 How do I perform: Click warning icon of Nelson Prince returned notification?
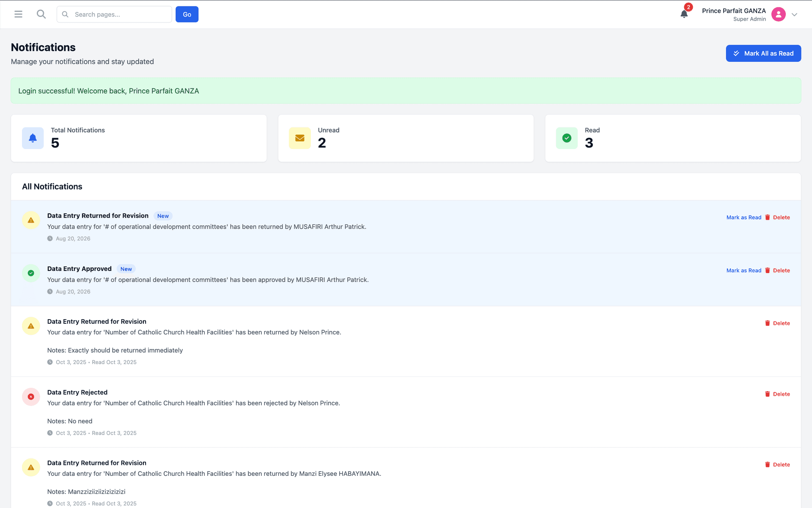click(x=31, y=326)
